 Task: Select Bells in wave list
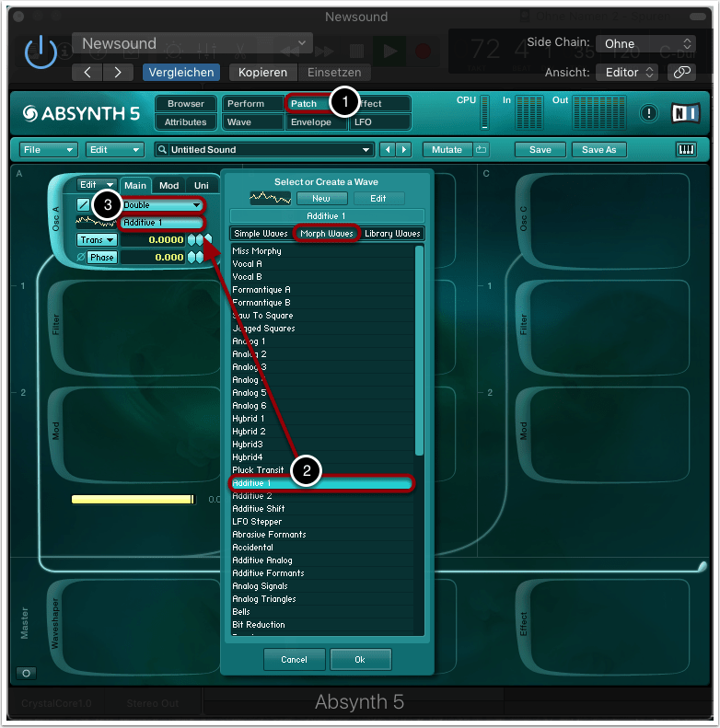tap(322, 612)
